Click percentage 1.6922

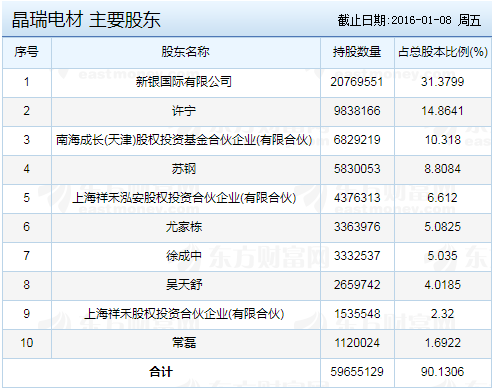point(442,343)
